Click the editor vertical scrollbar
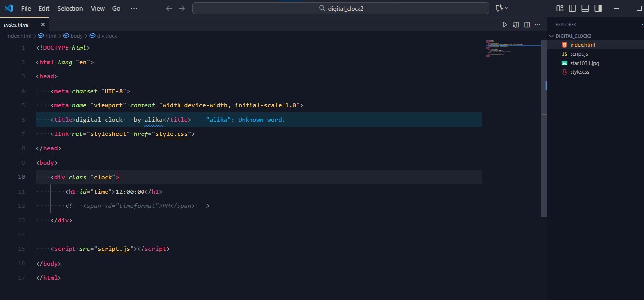The image size is (644, 300). [x=544, y=129]
